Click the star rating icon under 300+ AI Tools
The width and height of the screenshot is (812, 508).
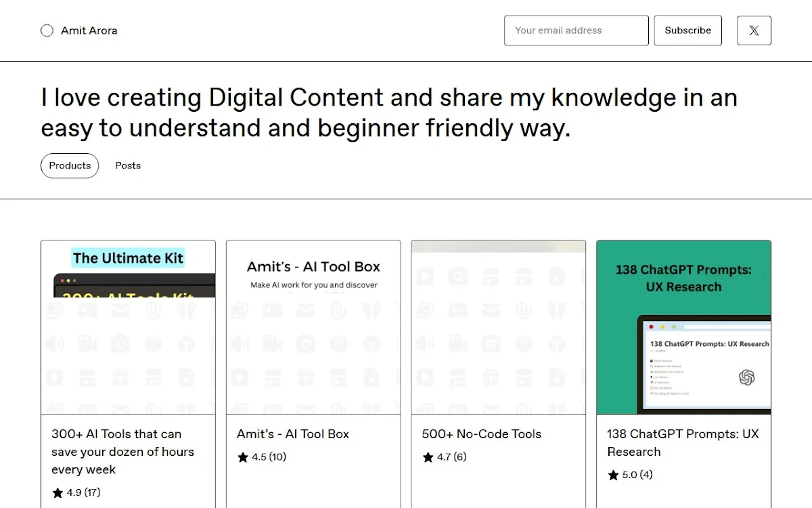(x=58, y=492)
